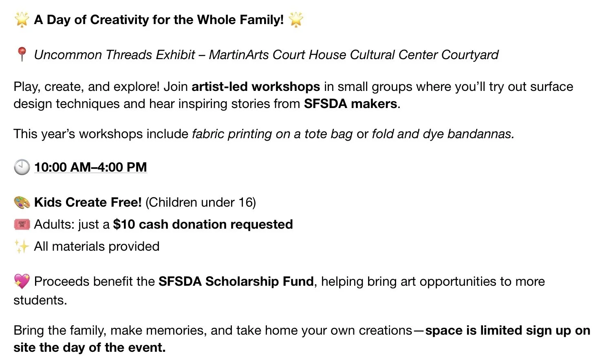602x364 pixels.
Task: Click 'All materials provided' line
Action: pos(97,246)
